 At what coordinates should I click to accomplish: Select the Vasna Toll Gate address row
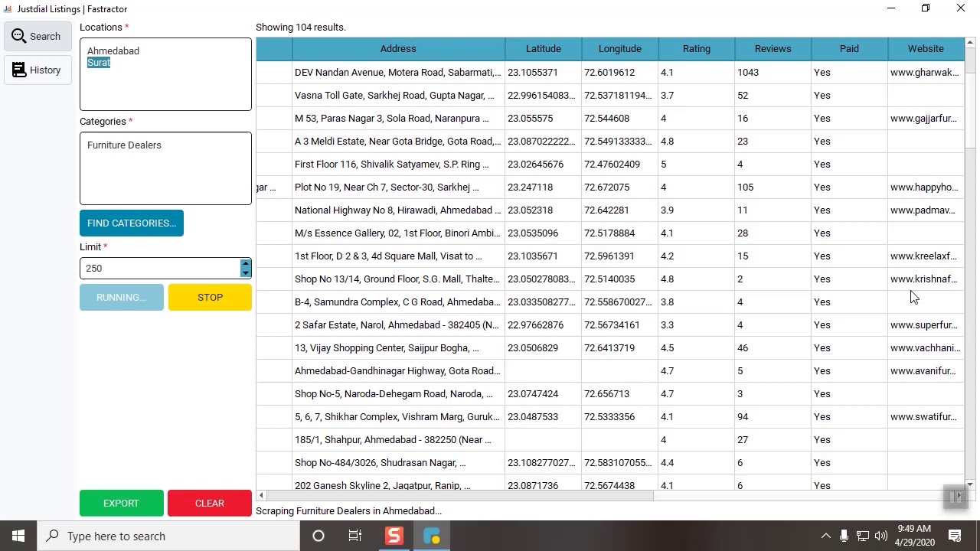[398, 95]
